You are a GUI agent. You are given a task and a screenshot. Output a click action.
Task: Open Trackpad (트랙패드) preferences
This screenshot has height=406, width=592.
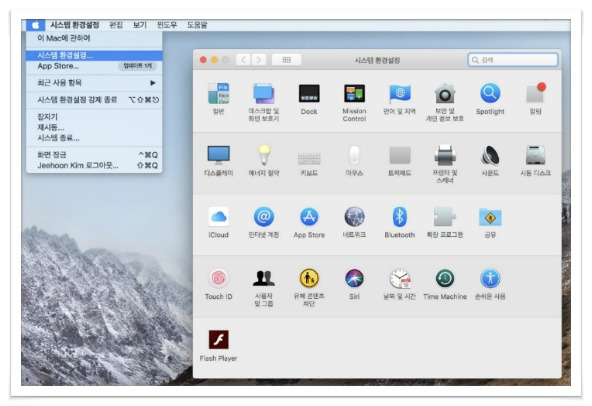tap(399, 155)
